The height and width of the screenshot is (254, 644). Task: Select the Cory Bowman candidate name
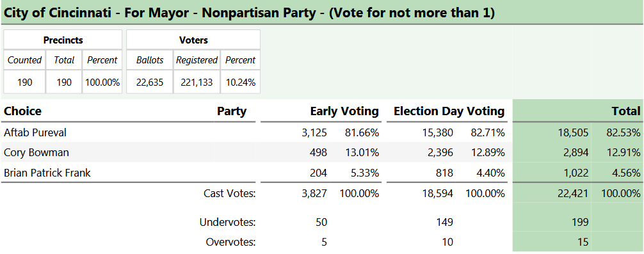click(36, 152)
